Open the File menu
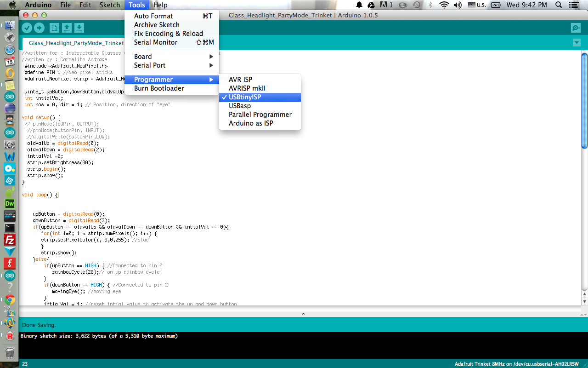The image size is (588, 368). point(65,5)
